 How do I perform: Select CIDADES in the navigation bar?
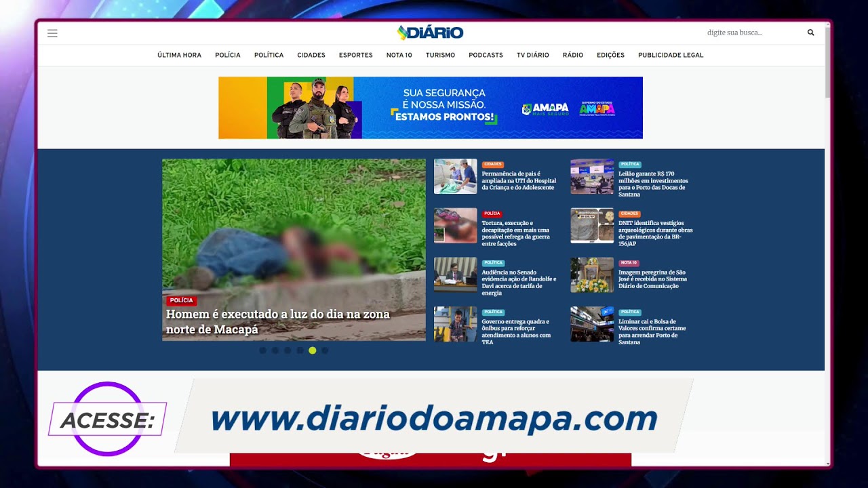click(311, 55)
